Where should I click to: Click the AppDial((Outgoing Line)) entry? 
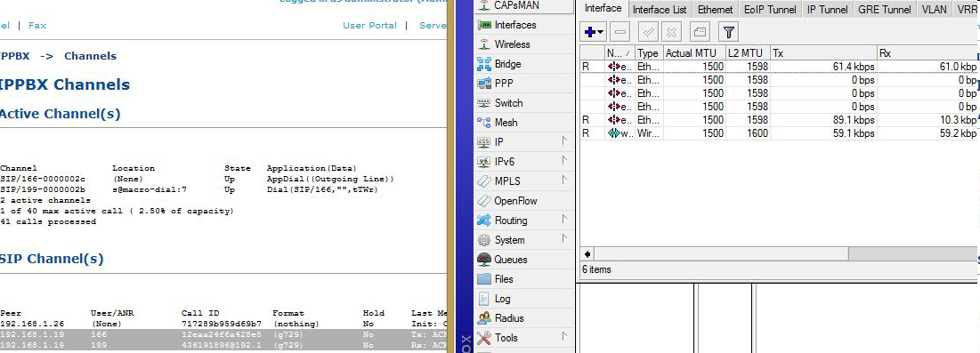point(330,180)
